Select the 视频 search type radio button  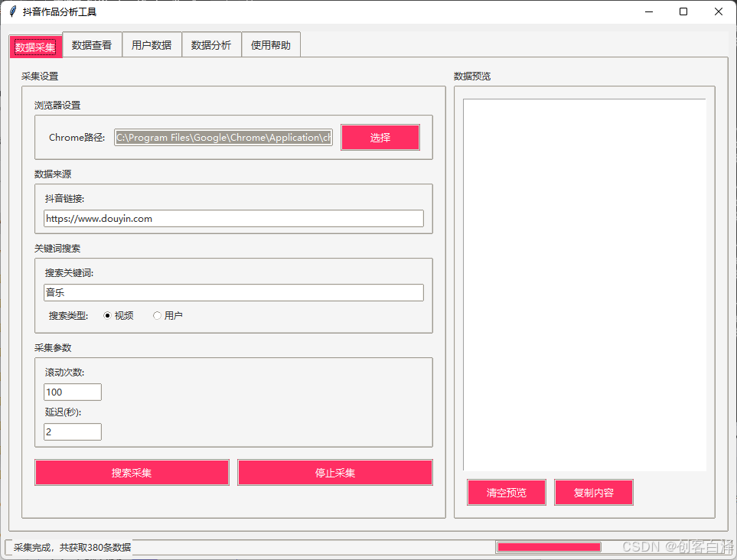click(119, 316)
